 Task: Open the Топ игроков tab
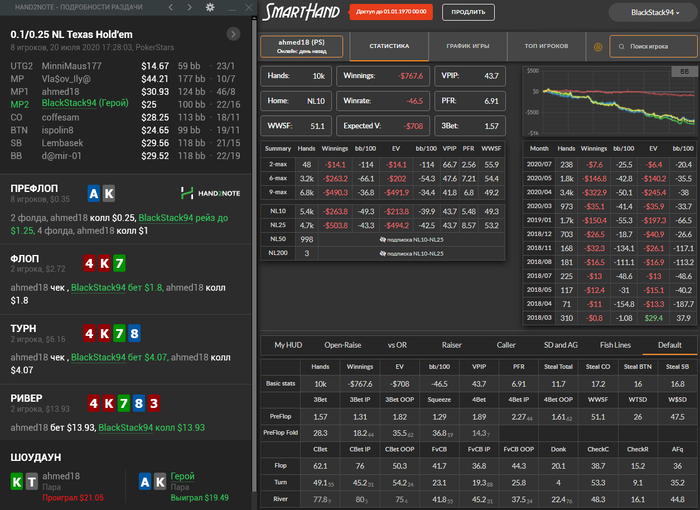[546, 46]
